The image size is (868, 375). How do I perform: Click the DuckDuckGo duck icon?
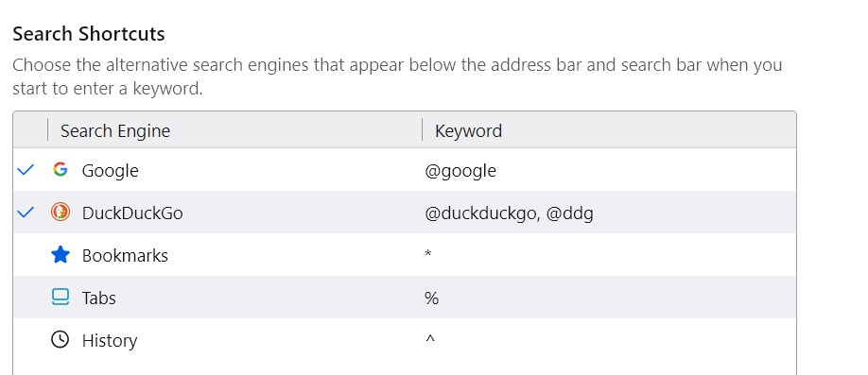click(61, 212)
